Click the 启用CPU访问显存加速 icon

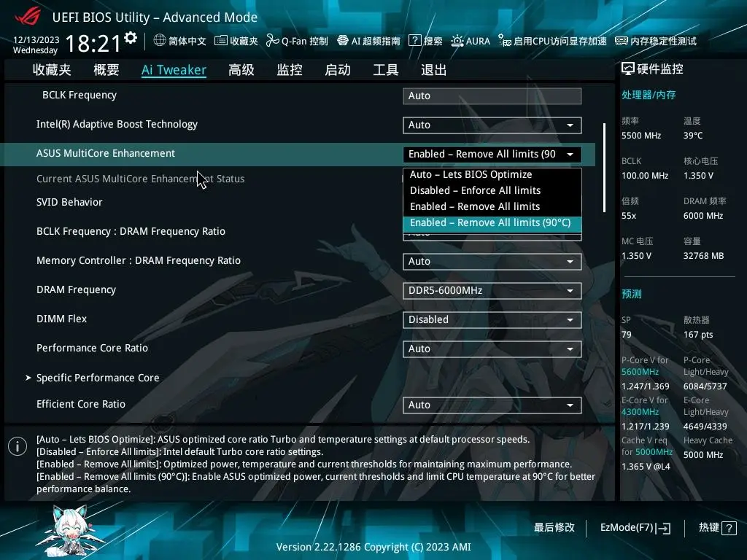[x=505, y=41]
